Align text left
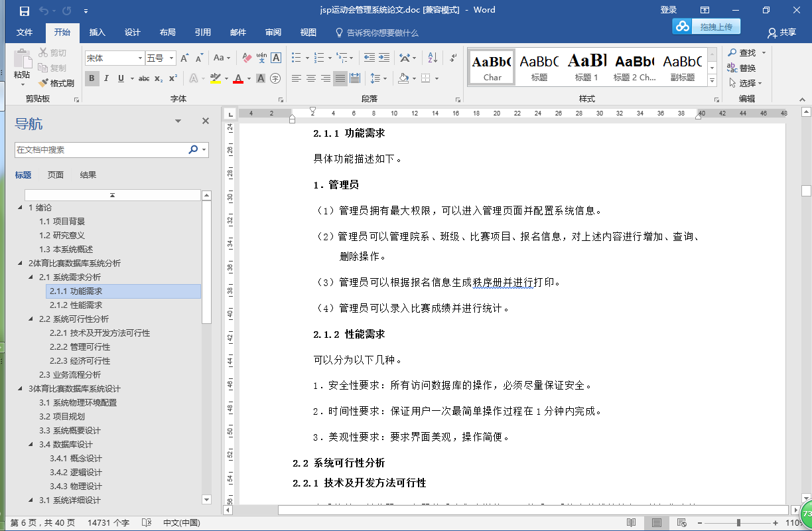This screenshot has height=531, width=812. tap(297, 78)
